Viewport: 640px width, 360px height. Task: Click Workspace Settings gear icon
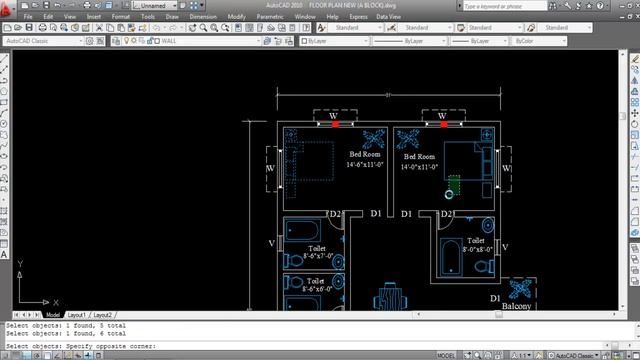tap(90, 41)
